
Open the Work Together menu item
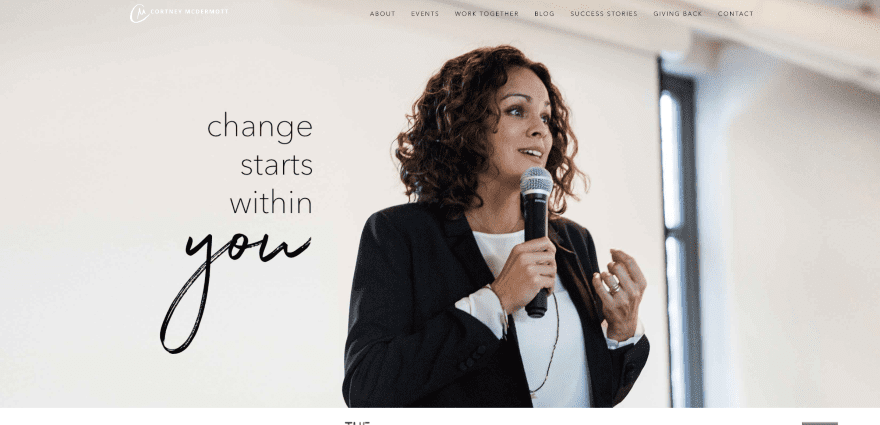(x=487, y=14)
